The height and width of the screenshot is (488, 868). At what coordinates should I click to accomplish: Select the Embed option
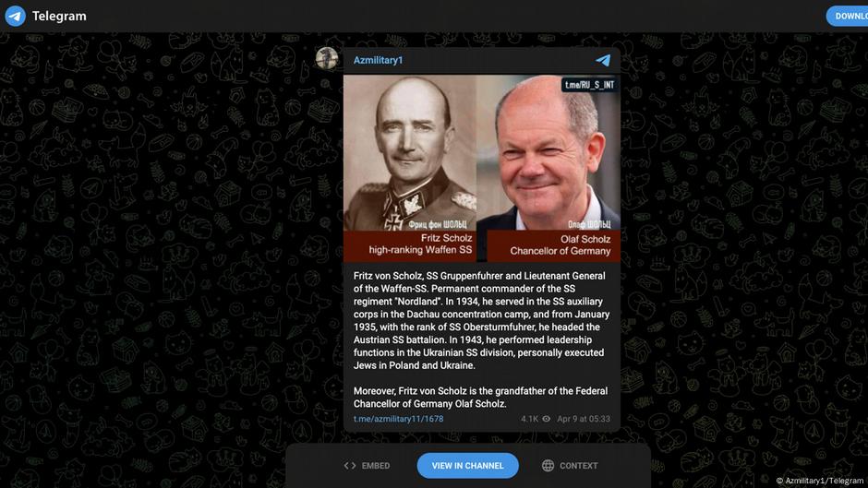click(367, 466)
